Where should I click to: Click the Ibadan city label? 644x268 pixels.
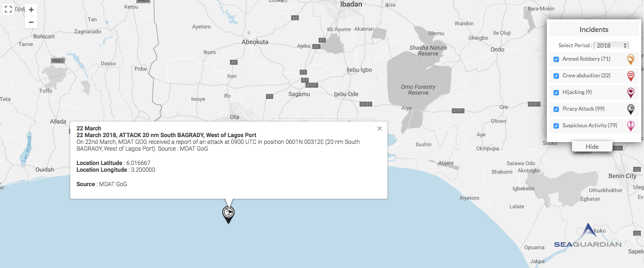point(351,4)
